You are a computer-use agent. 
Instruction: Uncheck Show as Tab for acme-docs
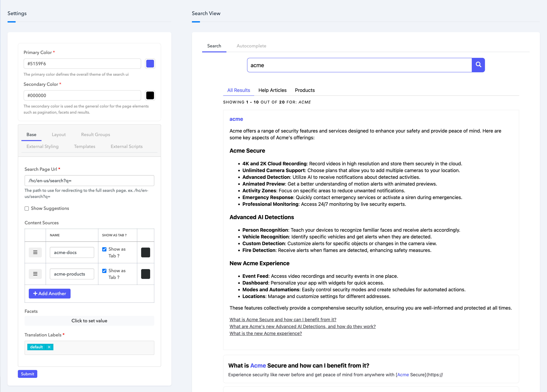(x=104, y=249)
